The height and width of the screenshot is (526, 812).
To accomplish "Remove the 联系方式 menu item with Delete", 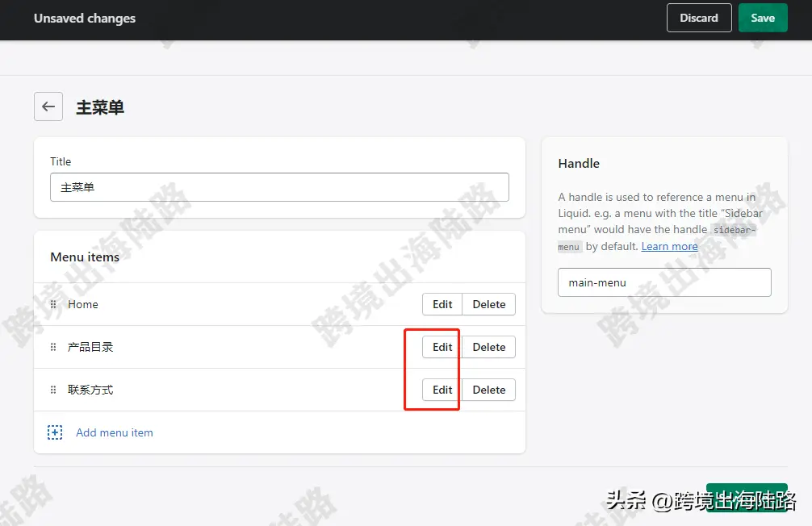I will point(488,390).
